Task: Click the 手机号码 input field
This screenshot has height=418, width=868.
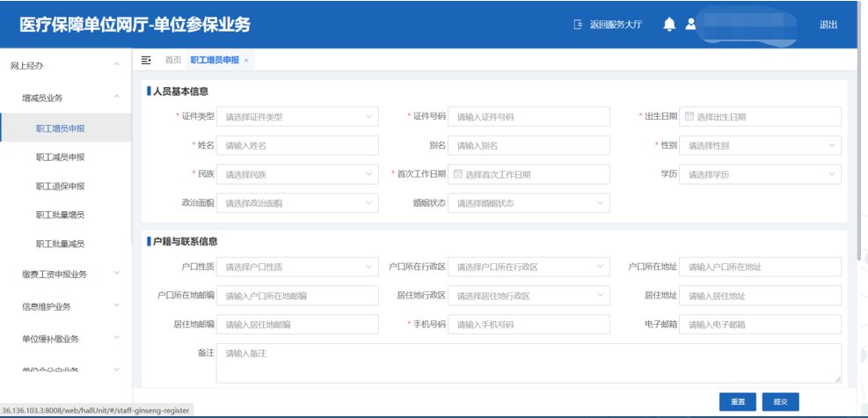Action: point(529,325)
